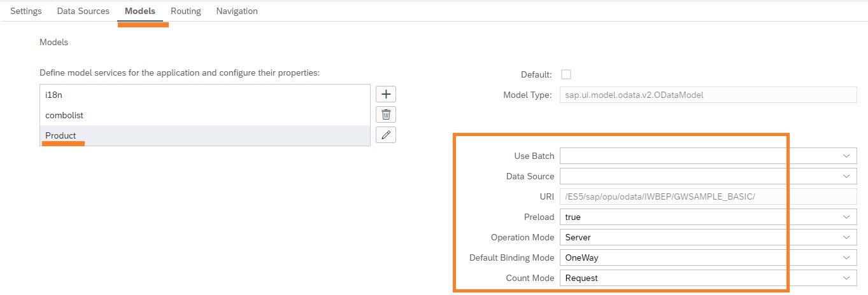
Task: Select the combolist model entry
Action: [x=204, y=115]
